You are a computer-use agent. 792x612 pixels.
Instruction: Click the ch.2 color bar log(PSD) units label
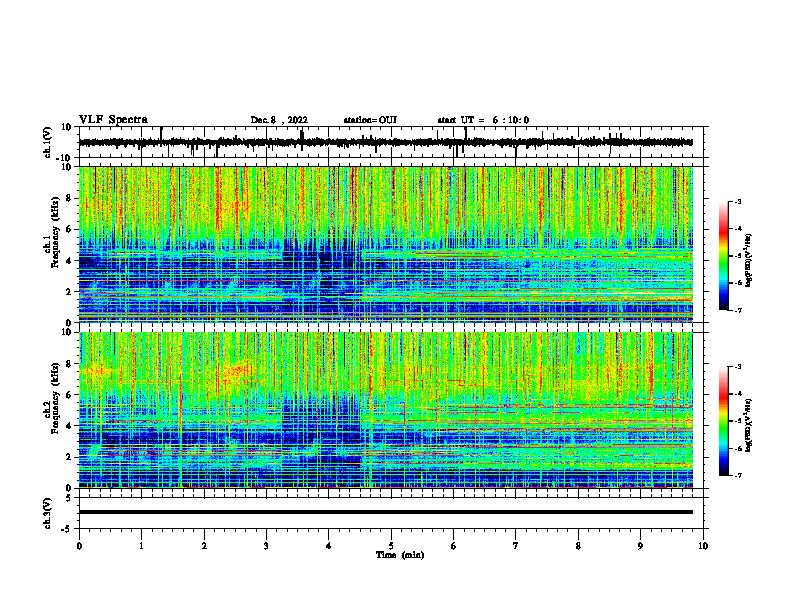[748, 426]
